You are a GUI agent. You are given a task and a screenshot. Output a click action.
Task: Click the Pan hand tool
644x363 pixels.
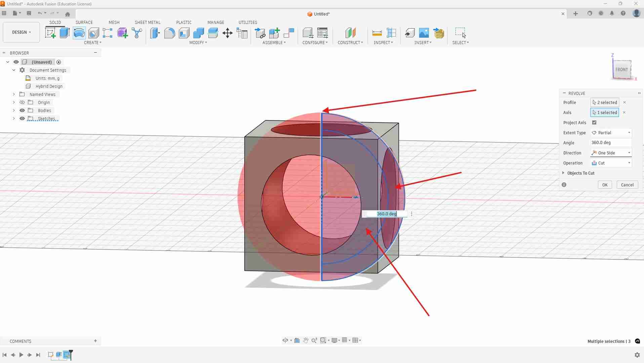coord(306,340)
